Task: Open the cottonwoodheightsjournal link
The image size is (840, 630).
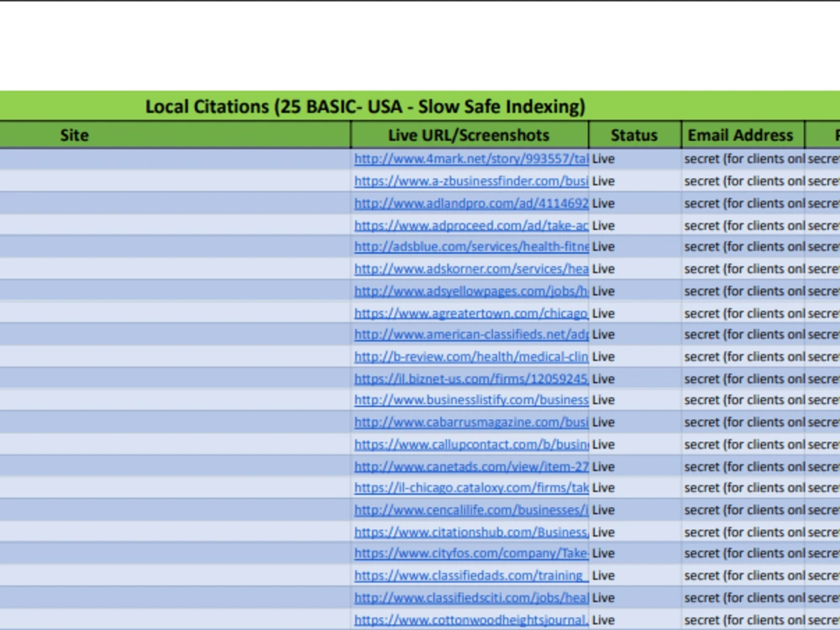Action: [x=471, y=621]
